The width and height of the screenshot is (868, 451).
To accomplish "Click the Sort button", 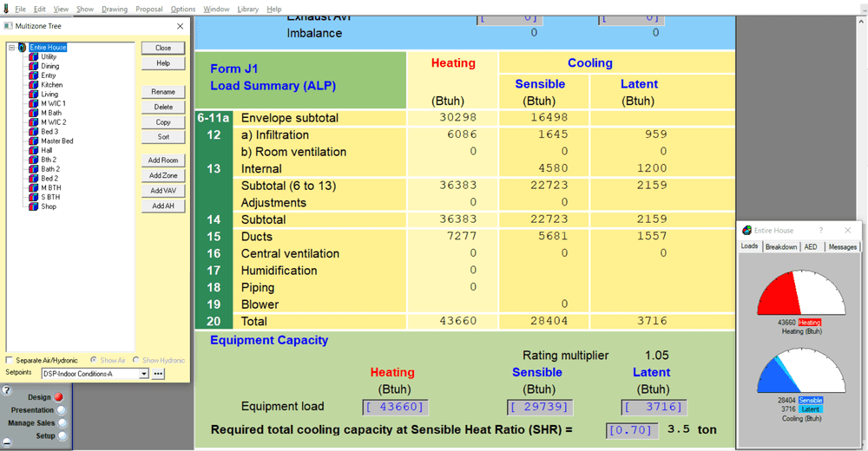I will pos(163,137).
